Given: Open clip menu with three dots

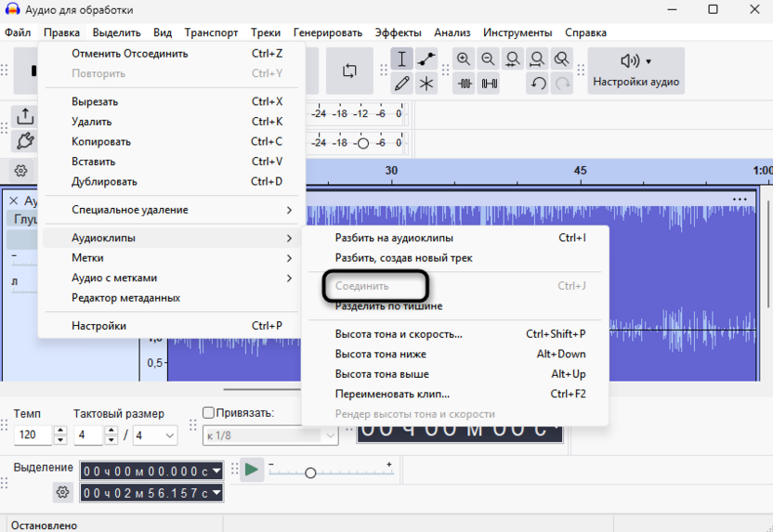Looking at the screenshot, I should coord(740,200).
